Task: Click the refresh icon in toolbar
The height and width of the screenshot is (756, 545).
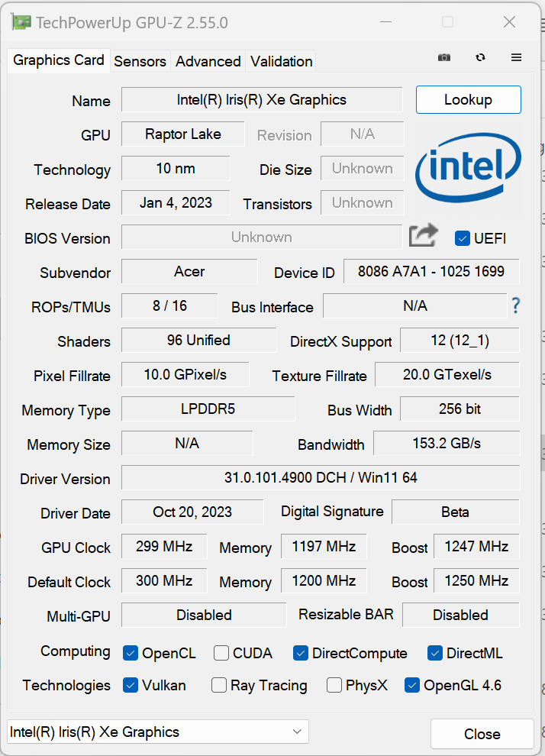Action: tap(480, 58)
